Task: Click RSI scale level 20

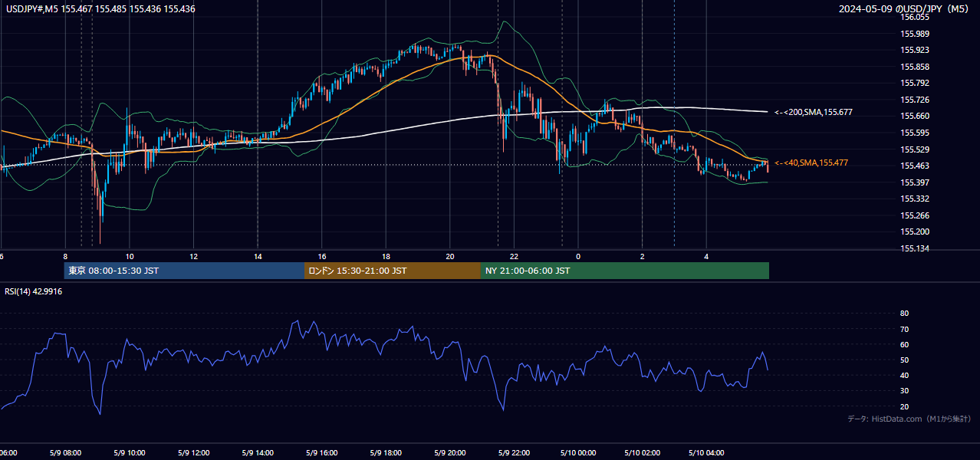Action: click(x=904, y=406)
